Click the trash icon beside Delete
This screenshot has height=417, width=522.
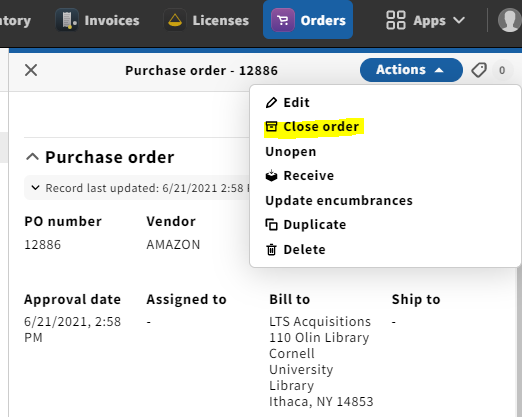(271, 250)
